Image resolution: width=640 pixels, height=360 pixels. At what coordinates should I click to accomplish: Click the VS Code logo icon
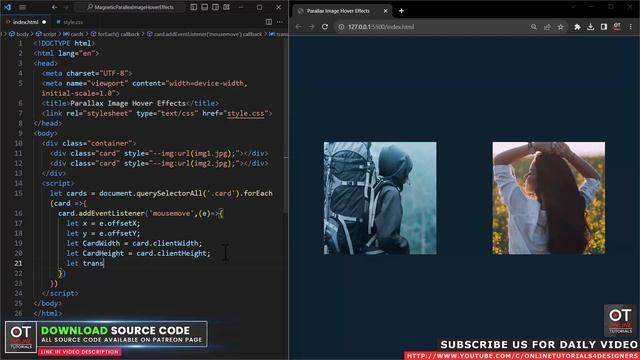coord(7,7)
